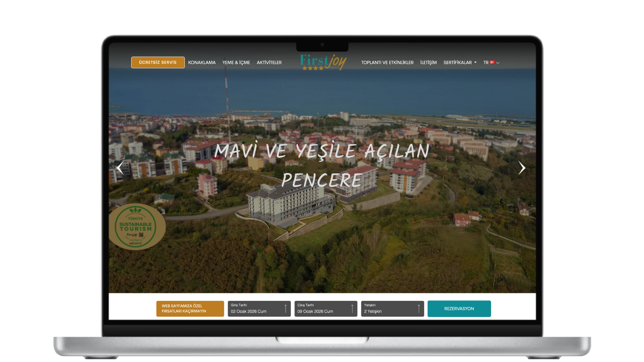
Task: Click the ÜCRETSİZ SERVİS button
Action: click(x=158, y=62)
